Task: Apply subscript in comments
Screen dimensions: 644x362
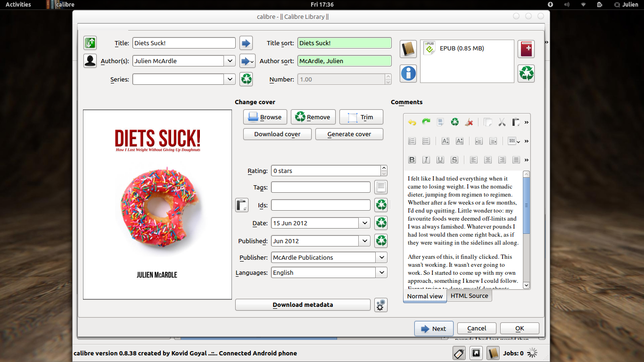Action: [x=460, y=141]
